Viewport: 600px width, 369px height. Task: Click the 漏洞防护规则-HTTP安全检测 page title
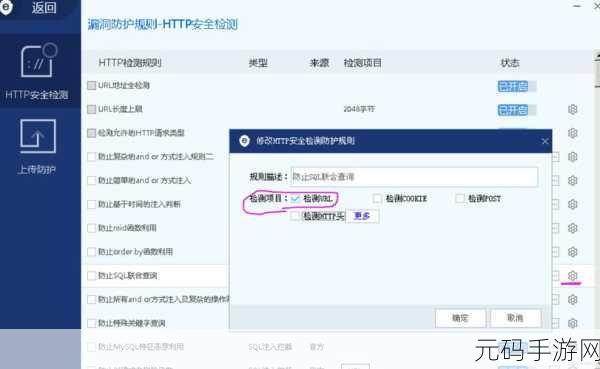pyautogui.click(x=163, y=24)
